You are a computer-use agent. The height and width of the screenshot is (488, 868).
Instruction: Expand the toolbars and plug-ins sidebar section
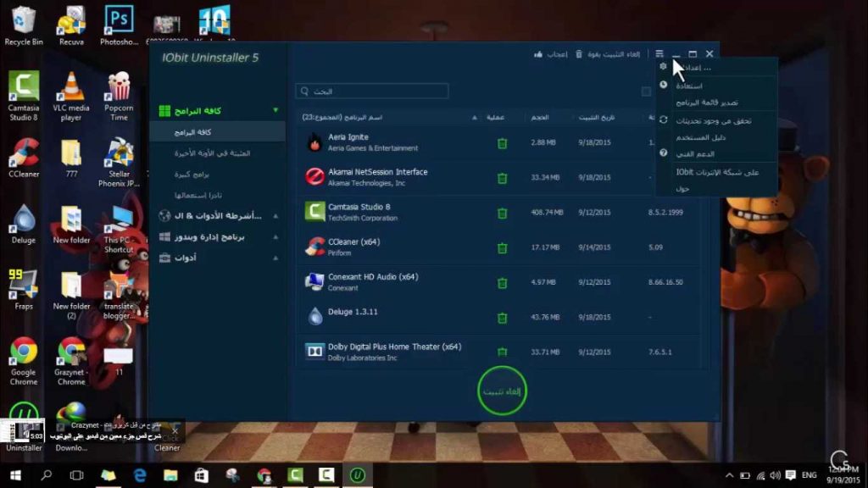(275, 216)
